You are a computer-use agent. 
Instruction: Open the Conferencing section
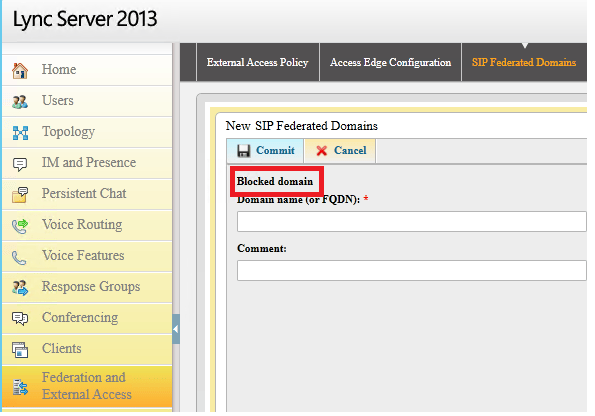(87, 318)
